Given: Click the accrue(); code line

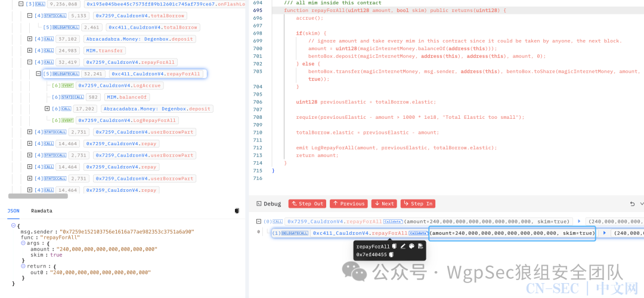Looking at the screenshot, I should click(x=309, y=18).
